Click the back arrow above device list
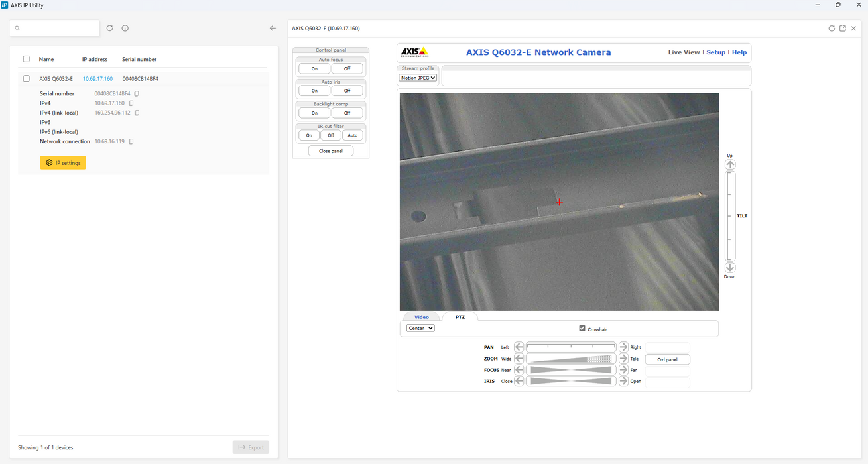 [x=273, y=29]
